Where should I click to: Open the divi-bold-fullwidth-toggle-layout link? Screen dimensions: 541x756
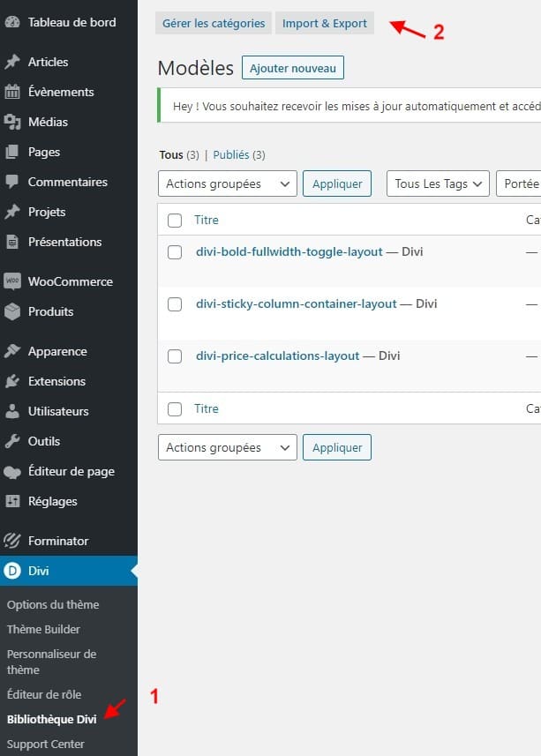tap(289, 251)
